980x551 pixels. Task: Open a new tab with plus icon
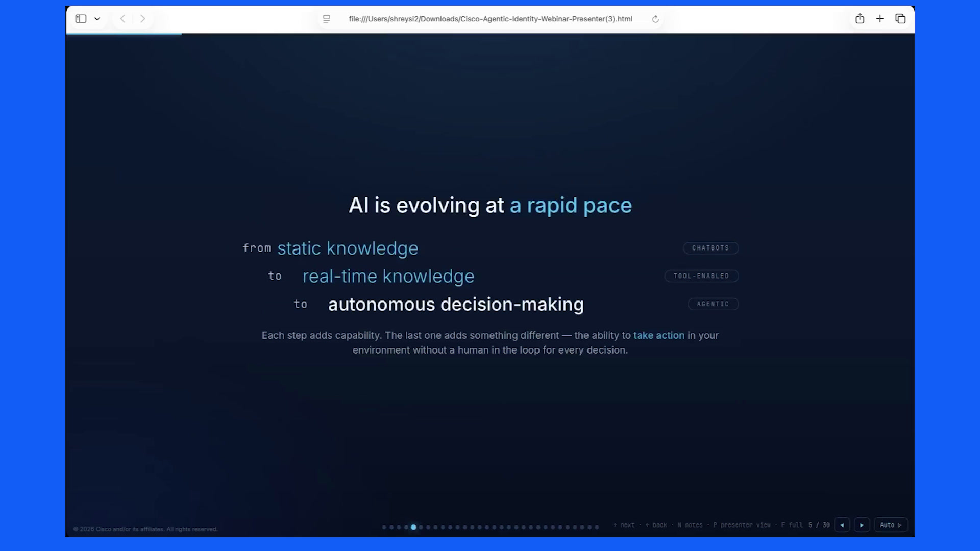point(880,19)
